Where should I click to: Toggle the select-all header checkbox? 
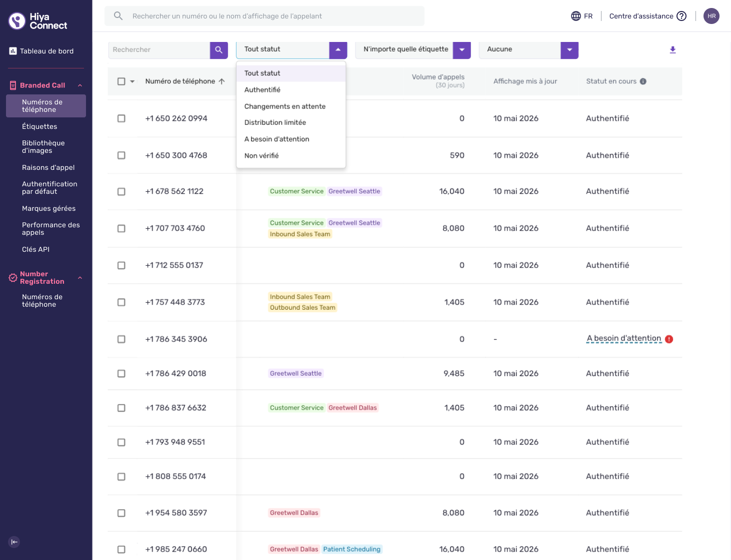[121, 81]
